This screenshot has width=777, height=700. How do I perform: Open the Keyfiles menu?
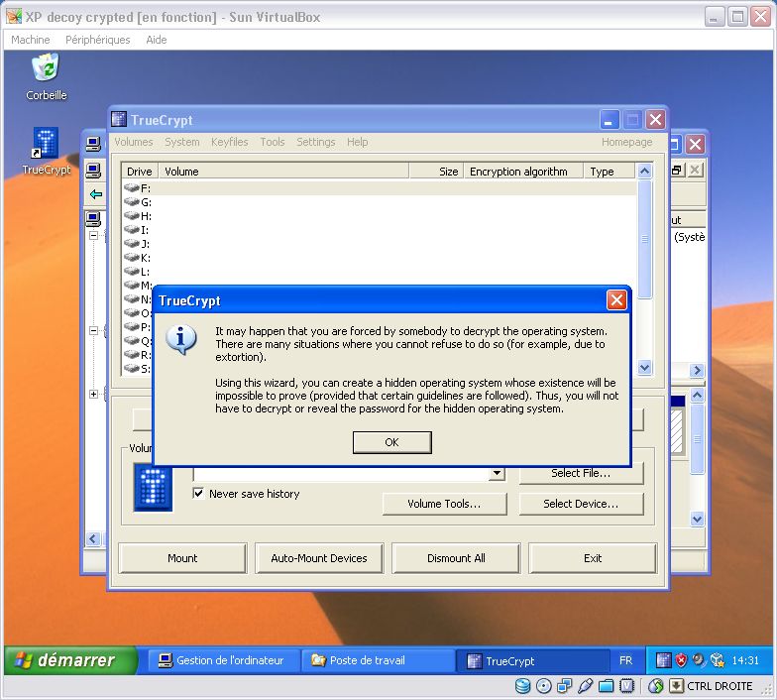click(229, 142)
